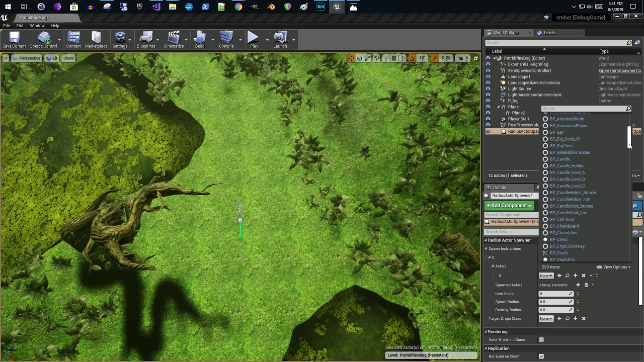Empty the Spawned Actors array trash icon
Image resolution: width=644 pixels, height=362 pixels.
click(586, 285)
